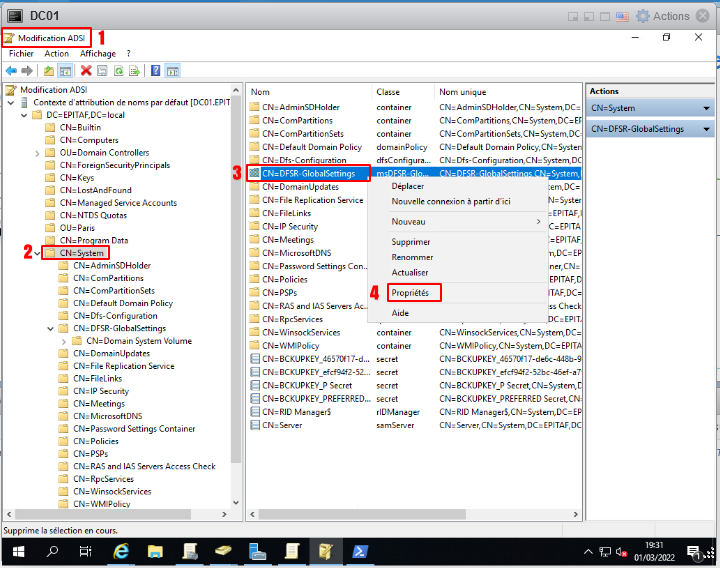Click the red Delete icon in toolbar
Viewport: 720px width, 568px height.
(x=86, y=71)
